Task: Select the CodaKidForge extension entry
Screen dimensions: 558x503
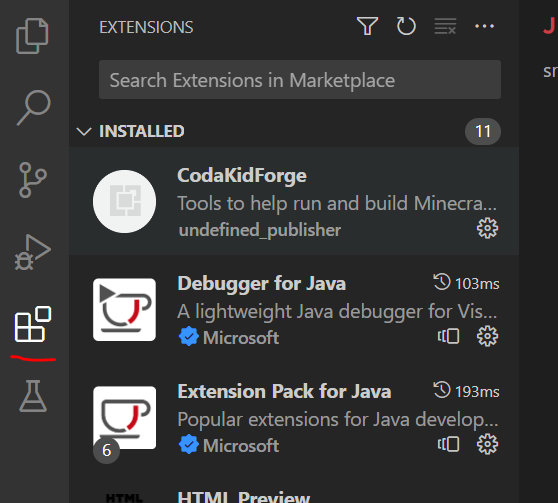Action: [294, 201]
